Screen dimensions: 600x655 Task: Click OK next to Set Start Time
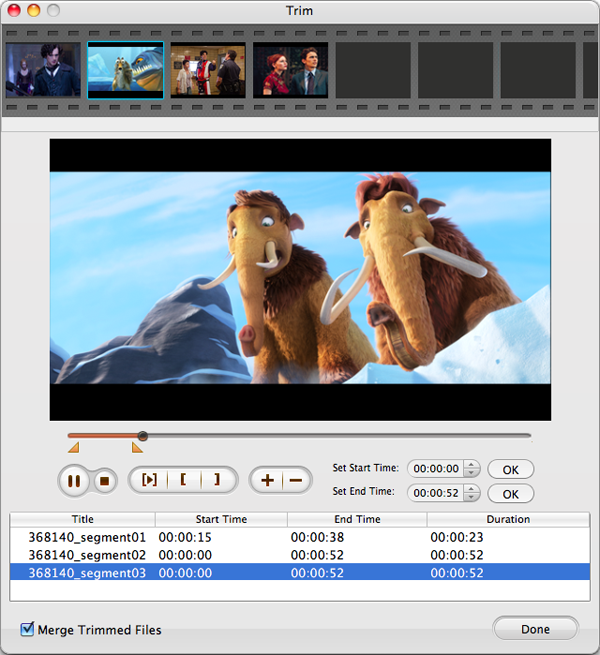coord(510,469)
